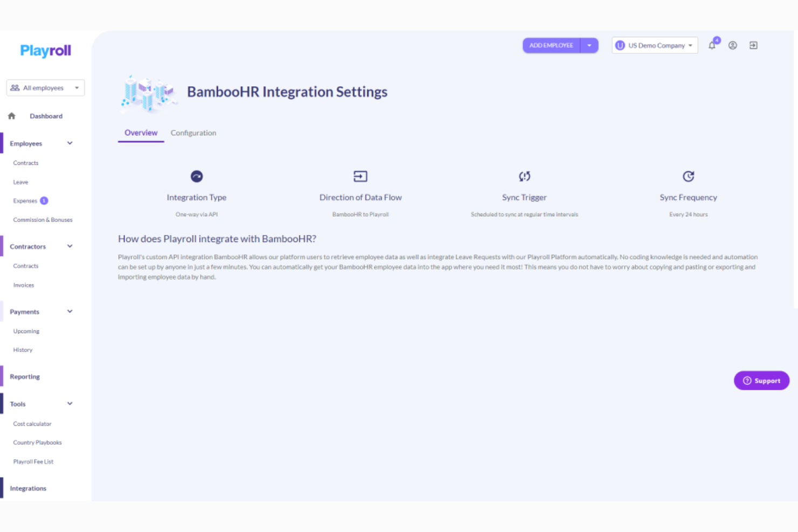Click the Payments menu label
This screenshot has height=532, width=798.
(x=25, y=312)
